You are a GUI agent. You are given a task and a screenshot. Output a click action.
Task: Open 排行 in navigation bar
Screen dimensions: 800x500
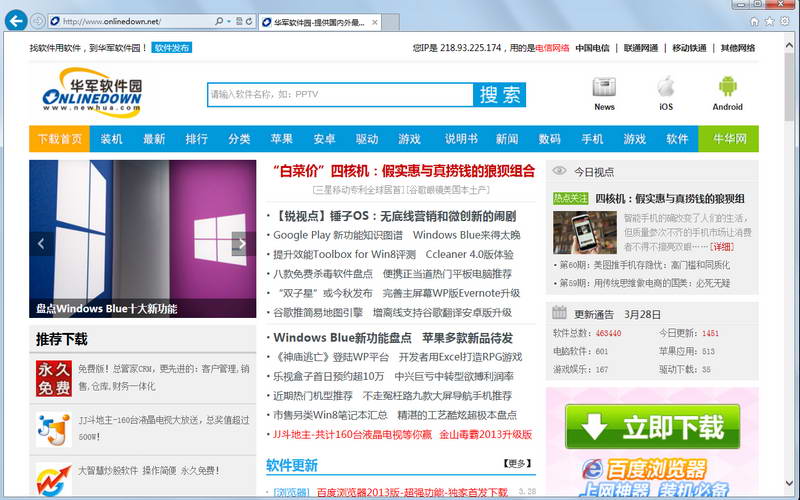pos(196,139)
